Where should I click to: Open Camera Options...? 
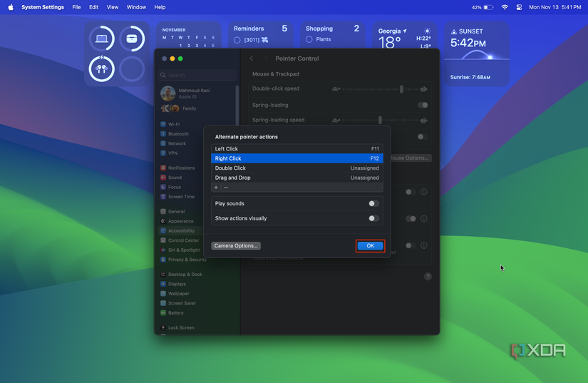pyautogui.click(x=236, y=246)
